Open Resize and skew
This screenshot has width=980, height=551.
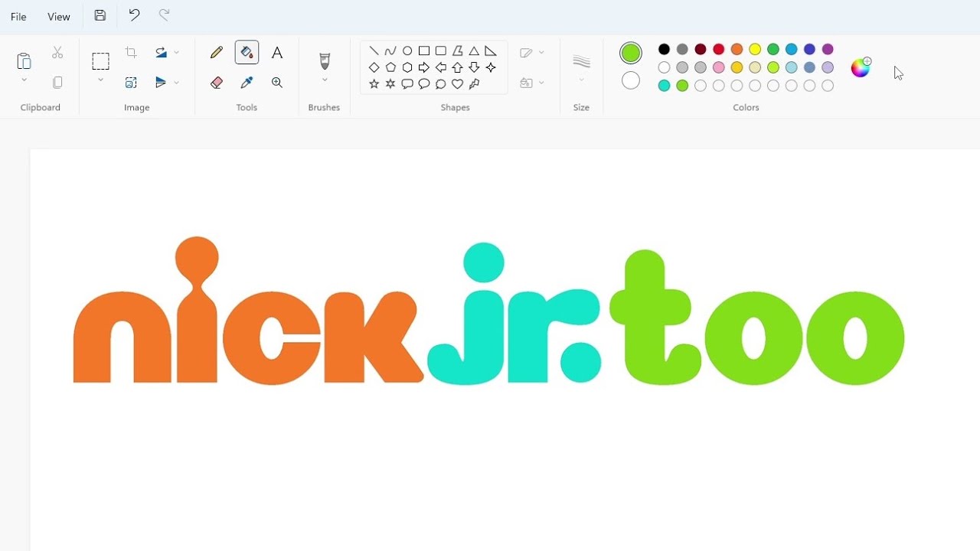pos(131,83)
